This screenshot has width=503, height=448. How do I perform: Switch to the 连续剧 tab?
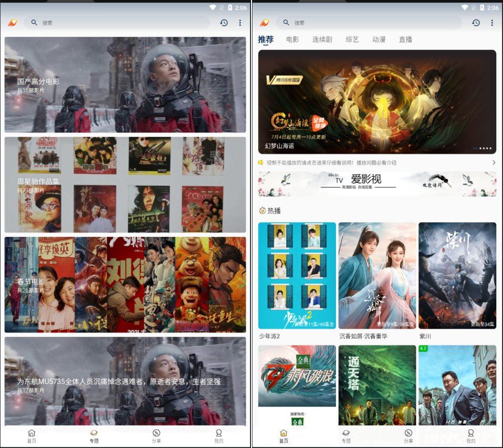pyautogui.click(x=322, y=39)
